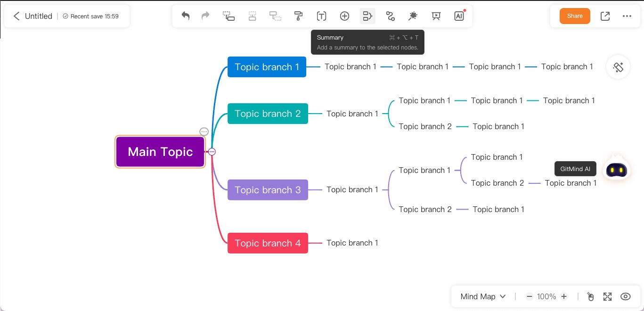Image resolution: width=644 pixels, height=311 pixels.
Task: Open the magic wand theme tool
Action: click(x=413, y=16)
